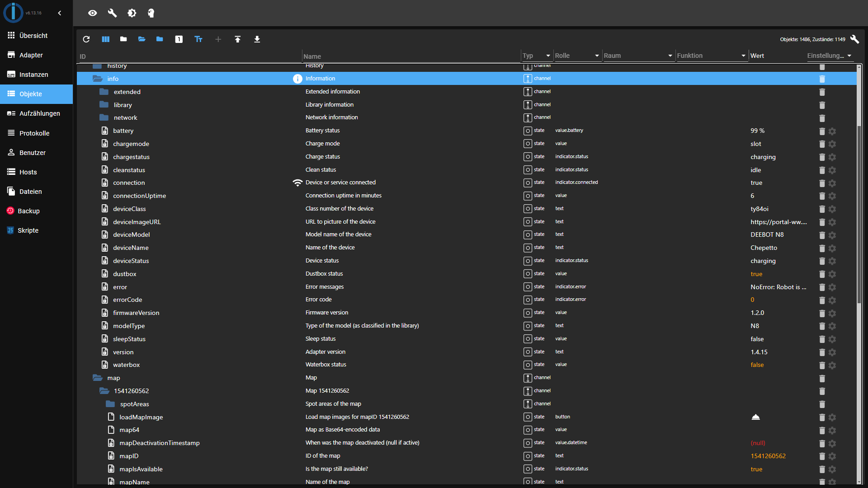Expand one level open-folder icon

[x=142, y=39]
